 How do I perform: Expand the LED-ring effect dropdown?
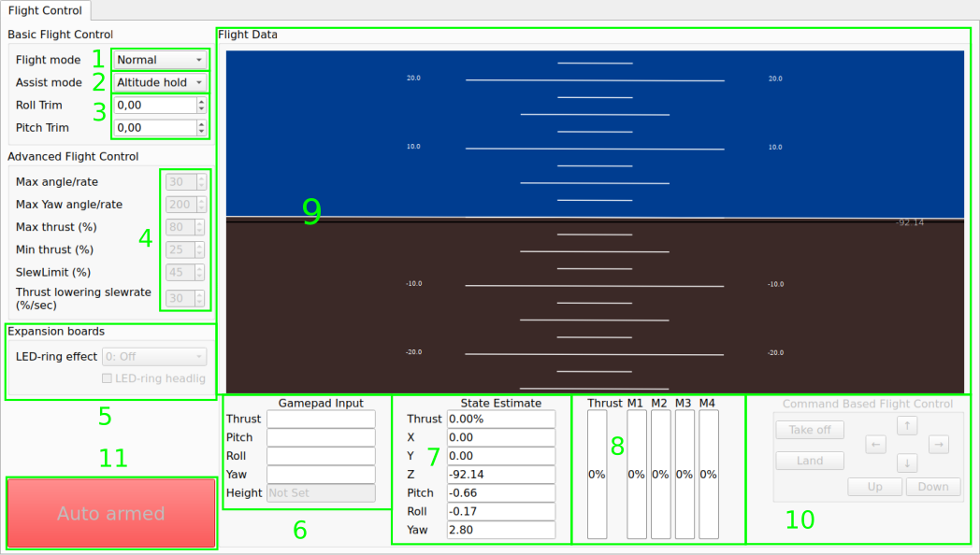tap(154, 356)
